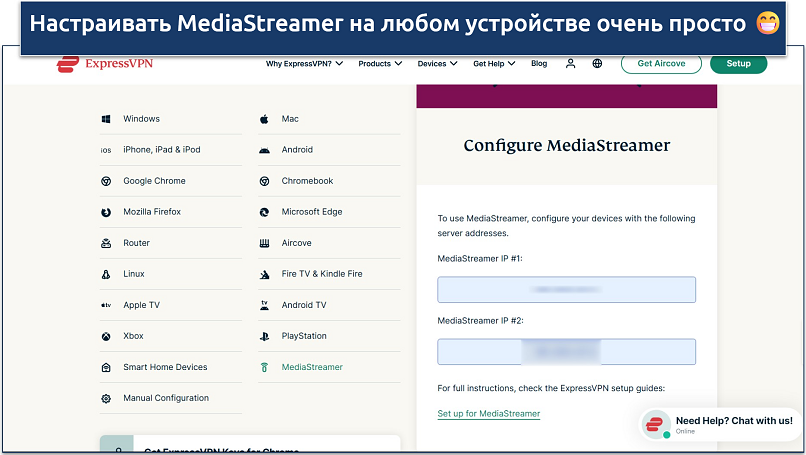
Task: Click the Xbox icon
Action: 106,336
